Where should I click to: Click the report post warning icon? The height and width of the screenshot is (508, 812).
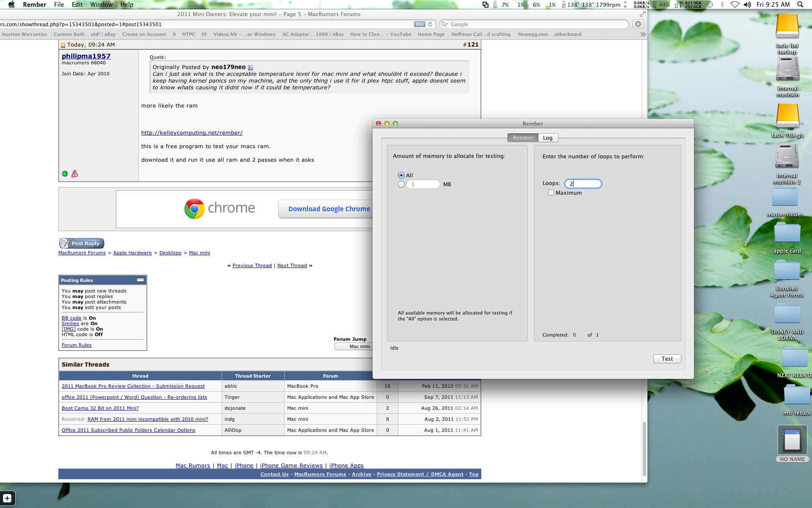(74, 174)
